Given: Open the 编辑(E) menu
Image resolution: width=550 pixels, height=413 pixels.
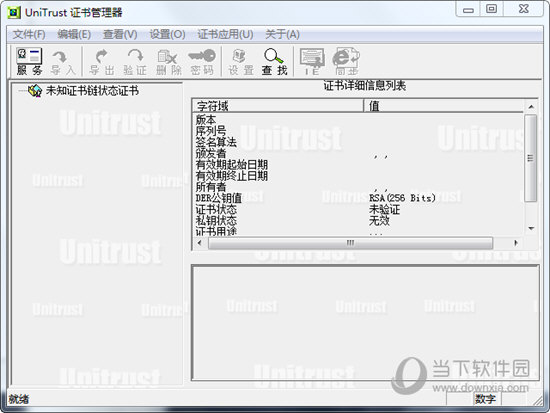Looking at the screenshot, I should point(74,34).
